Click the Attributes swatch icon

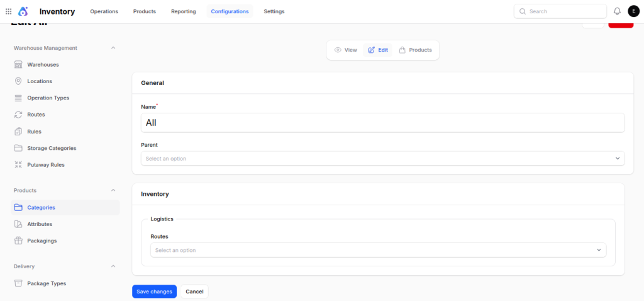pos(18,224)
